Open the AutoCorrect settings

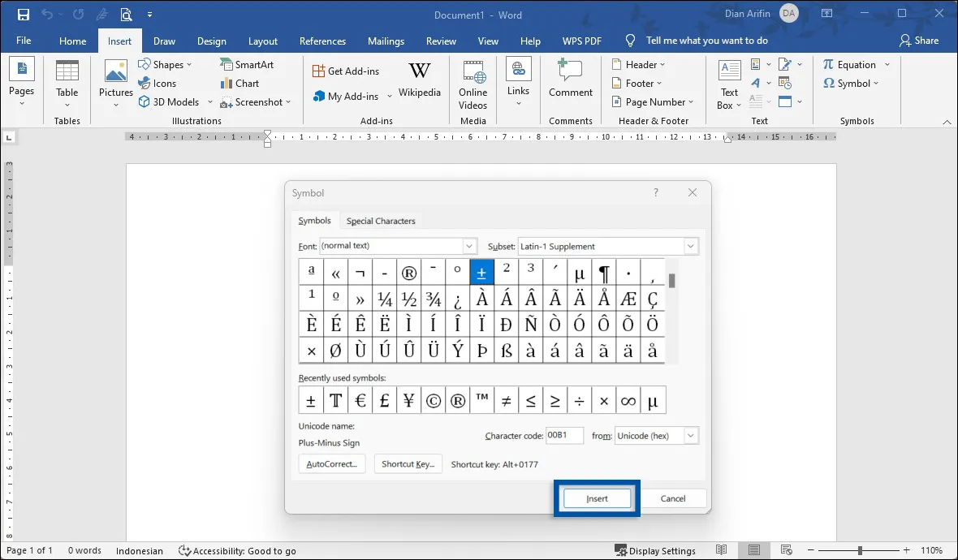(x=331, y=463)
